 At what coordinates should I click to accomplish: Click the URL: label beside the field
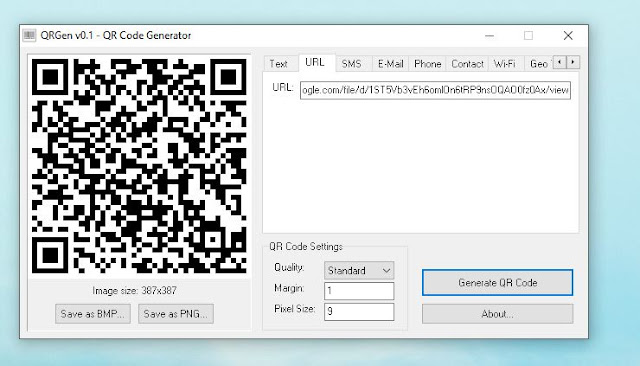[282, 87]
